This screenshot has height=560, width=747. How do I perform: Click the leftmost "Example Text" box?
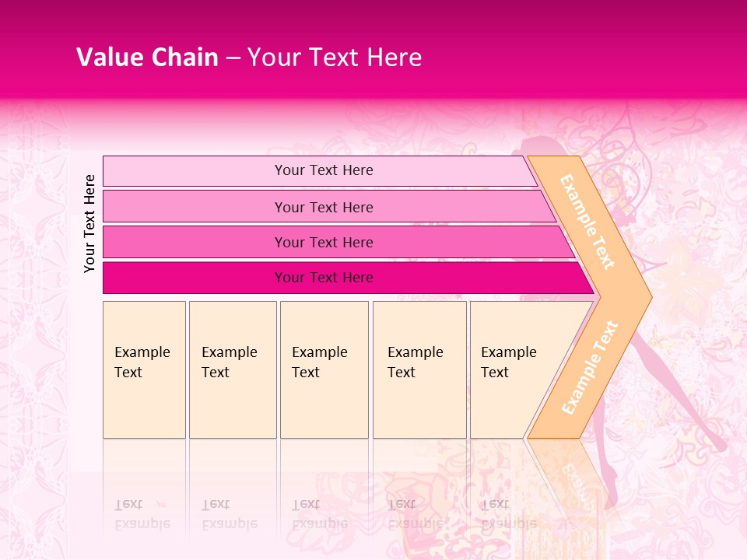tap(144, 369)
